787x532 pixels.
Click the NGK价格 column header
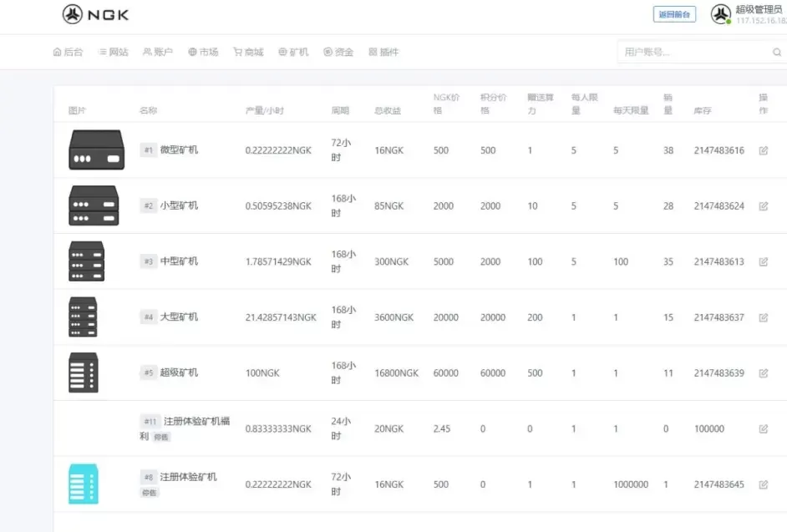pos(446,104)
